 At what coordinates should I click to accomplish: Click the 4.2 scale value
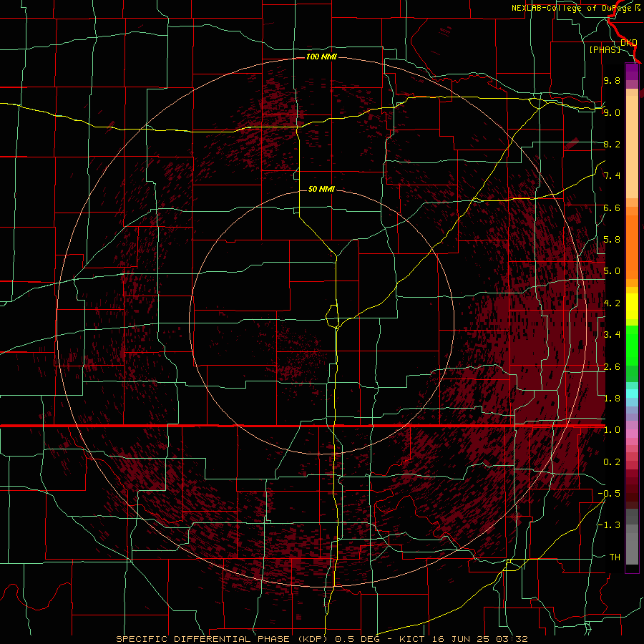coord(612,303)
